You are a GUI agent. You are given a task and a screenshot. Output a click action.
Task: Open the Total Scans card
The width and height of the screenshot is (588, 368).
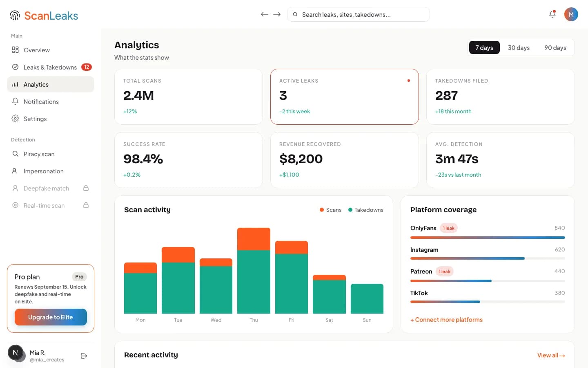coord(189,96)
